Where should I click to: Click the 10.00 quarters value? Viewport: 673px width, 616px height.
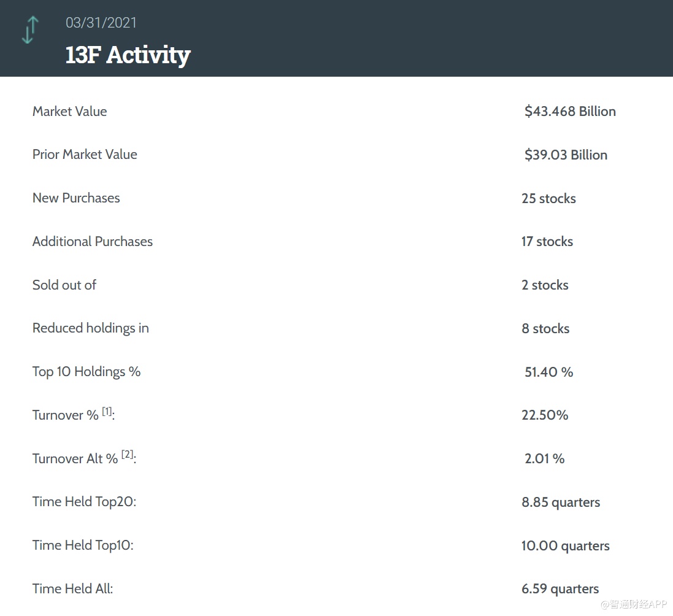(566, 546)
